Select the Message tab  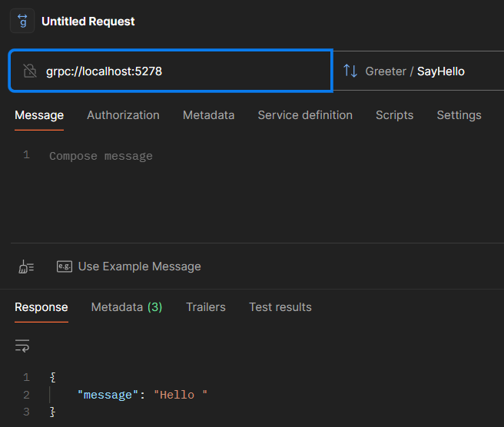[39, 115]
